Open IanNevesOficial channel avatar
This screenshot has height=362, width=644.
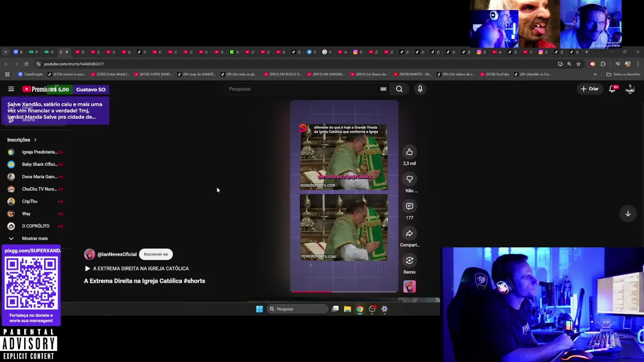90,254
